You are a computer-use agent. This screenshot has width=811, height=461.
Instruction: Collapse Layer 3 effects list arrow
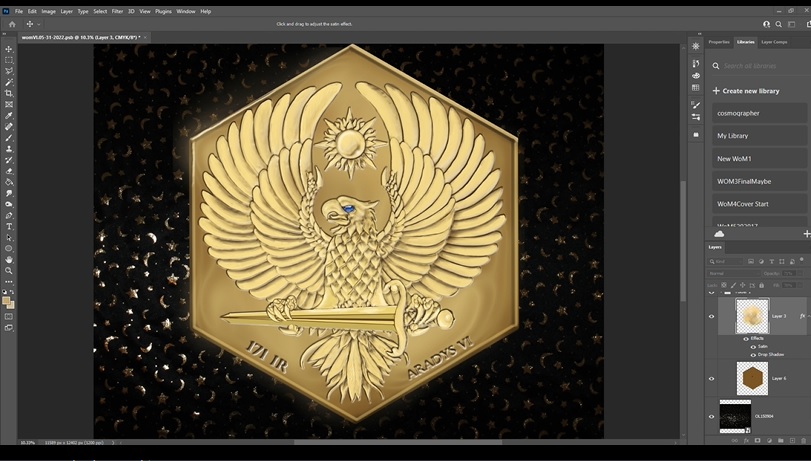[x=808, y=316]
